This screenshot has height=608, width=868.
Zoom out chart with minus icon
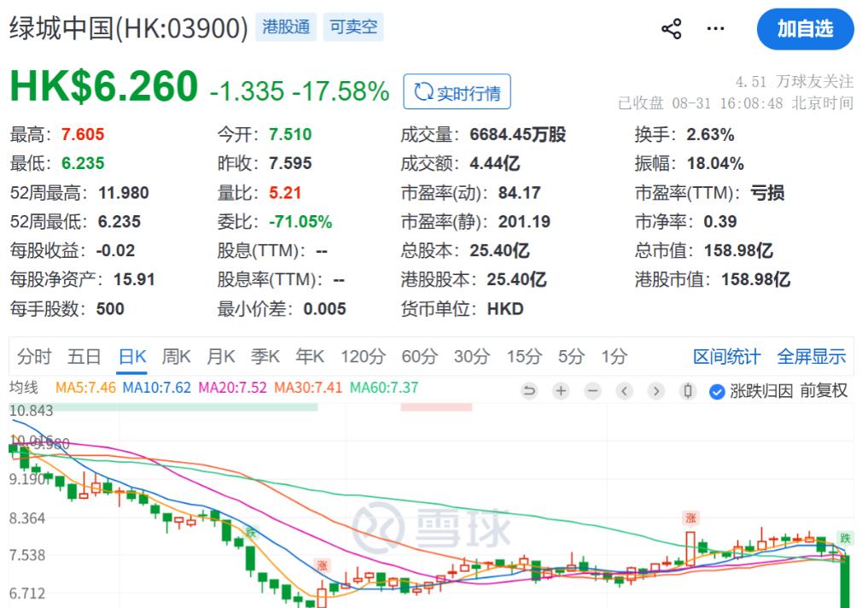(592, 391)
